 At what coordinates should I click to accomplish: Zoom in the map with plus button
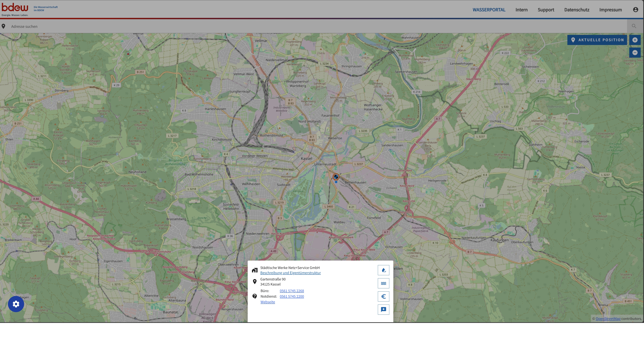point(635,40)
